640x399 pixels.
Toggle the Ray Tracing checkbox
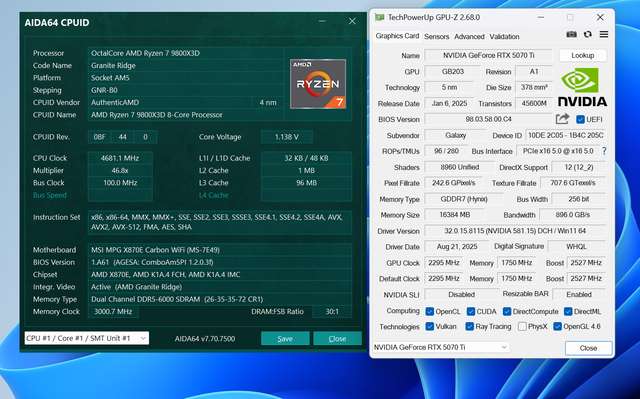pyautogui.click(x=469, y=326)
